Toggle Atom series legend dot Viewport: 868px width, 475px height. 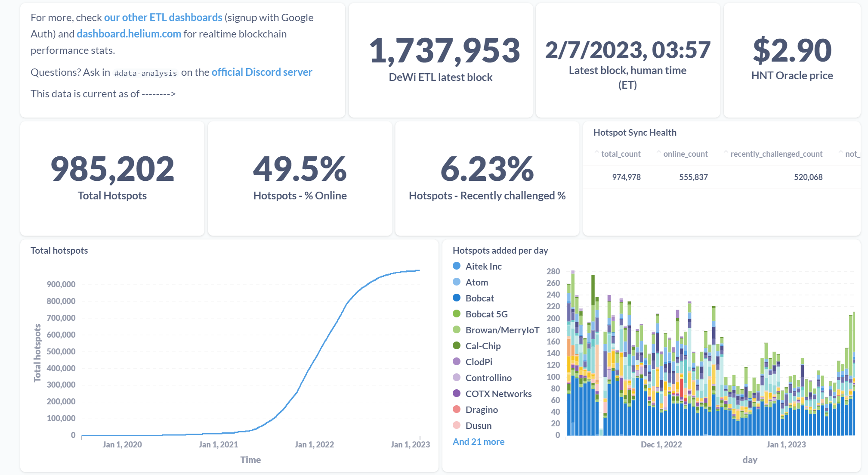(457, 282)
